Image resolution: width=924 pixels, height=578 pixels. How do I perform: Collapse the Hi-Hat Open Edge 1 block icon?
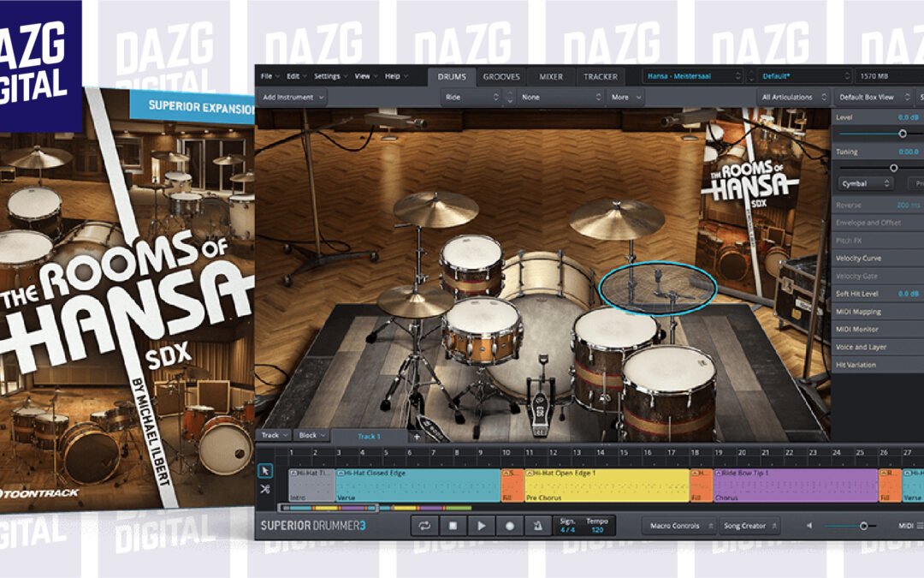pos(530,473)
